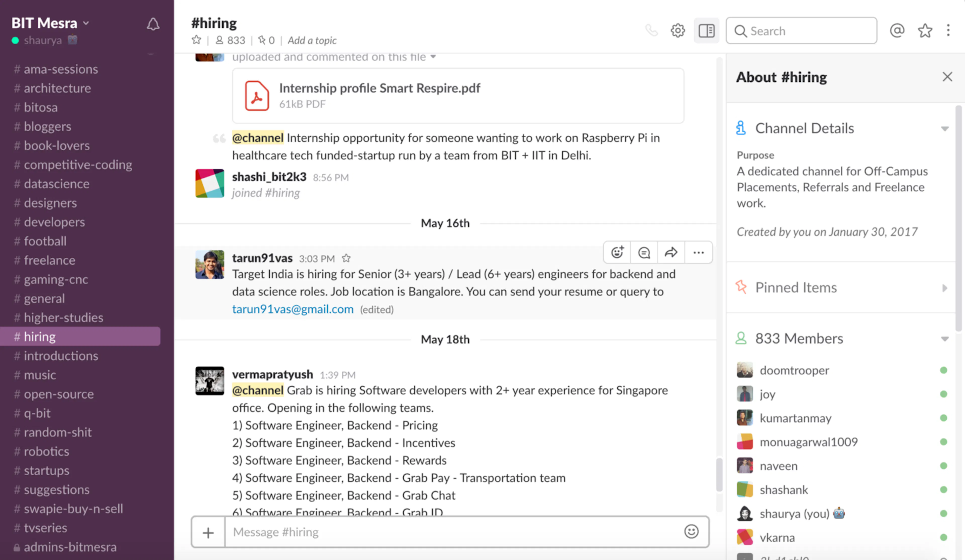Image resolution: width=965 pixels, height=560 pixels.
Task: Start a call with phone icon
Action: pyautogui.click(x=651, y=30)
